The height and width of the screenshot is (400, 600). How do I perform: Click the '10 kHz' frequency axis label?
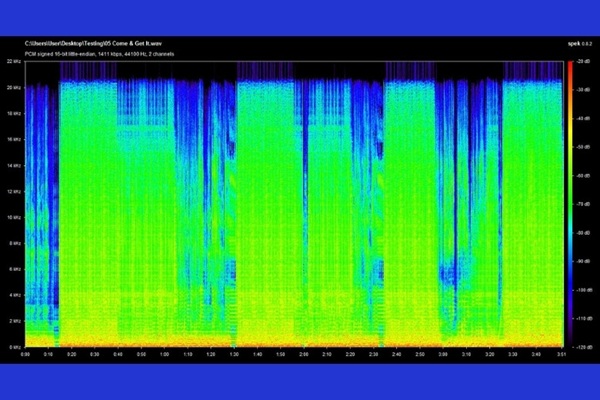(14, 217)
